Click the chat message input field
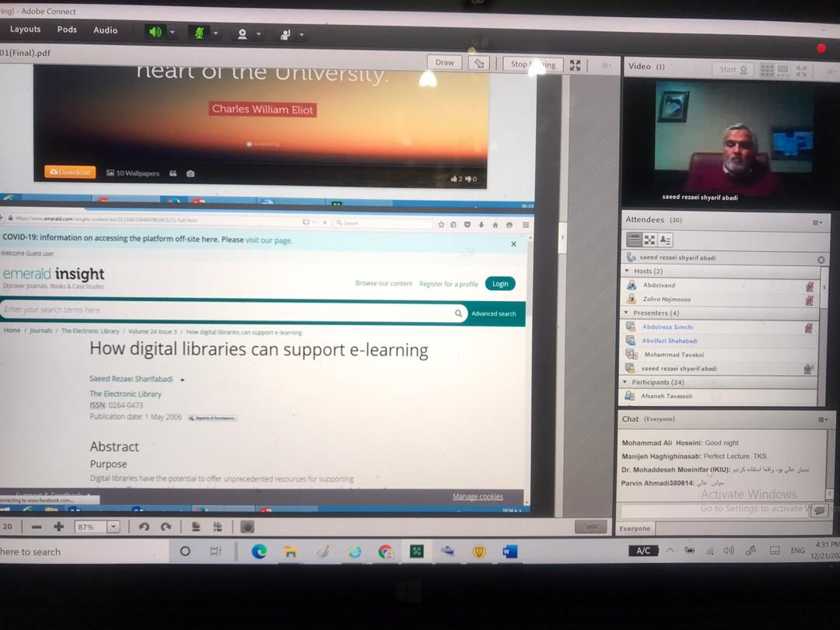Image resolution: width=840 pixels, height=630 pixels. click(715, 510)
